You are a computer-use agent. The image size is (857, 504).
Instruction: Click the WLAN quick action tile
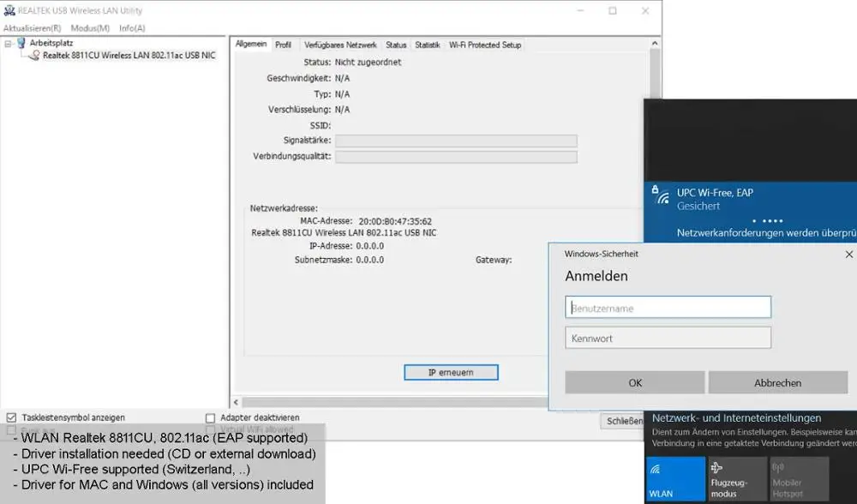coord(675,479)
